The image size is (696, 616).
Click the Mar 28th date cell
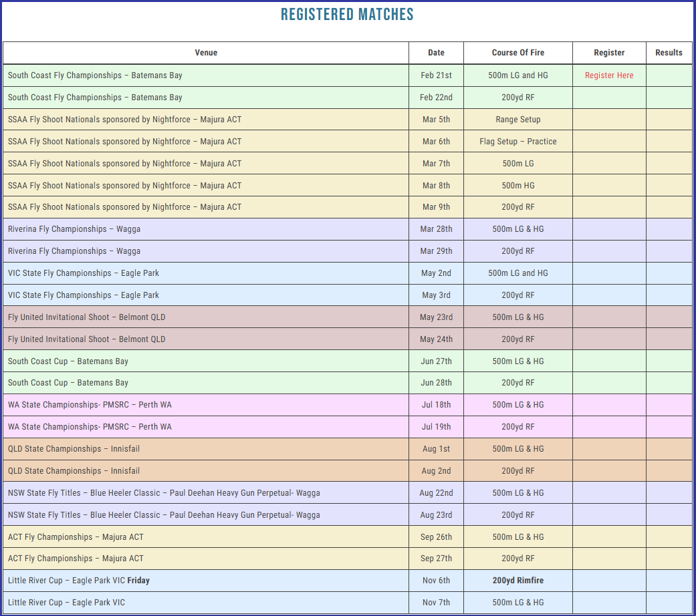pyautogui.click(x=436, y=229)
